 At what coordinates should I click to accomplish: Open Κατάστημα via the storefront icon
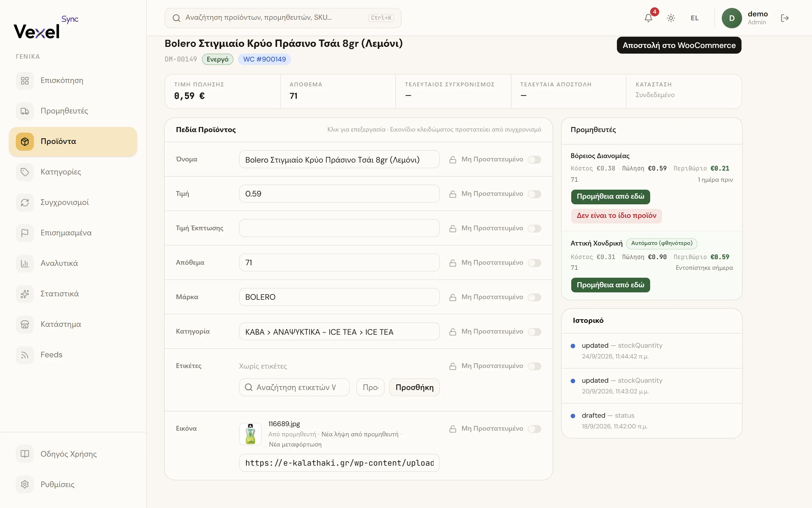[x=25, y=324]
